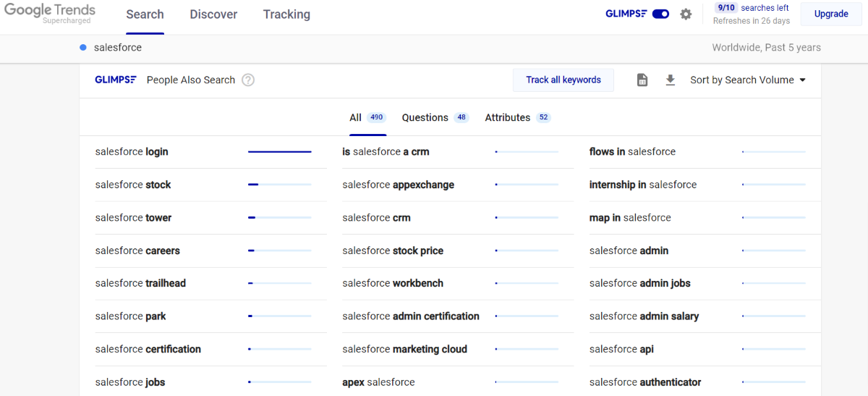Viewport: 868px width, 396px height.
Task: Click the blue dot beside salesforce term
Action: (x=83, y=48)
